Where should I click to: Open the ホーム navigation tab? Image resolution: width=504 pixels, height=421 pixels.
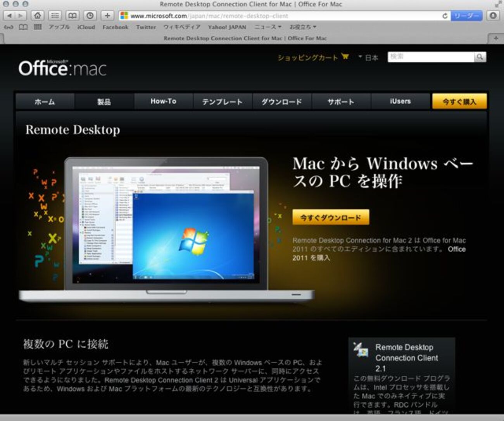click(45, 101)
